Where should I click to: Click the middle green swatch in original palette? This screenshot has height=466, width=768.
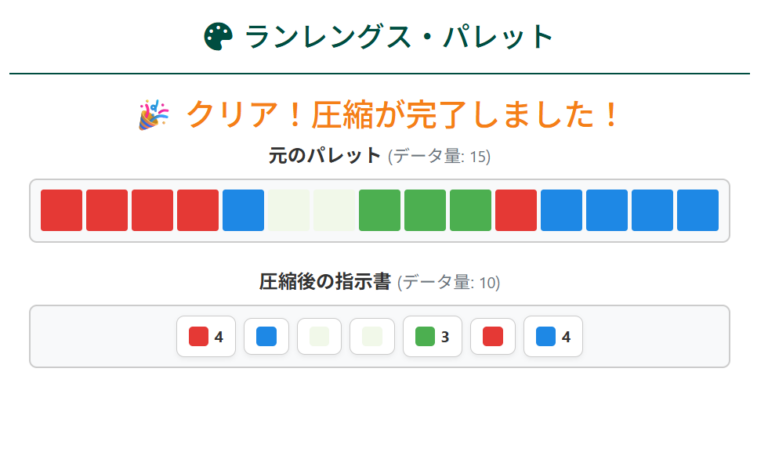coord(425,210)
